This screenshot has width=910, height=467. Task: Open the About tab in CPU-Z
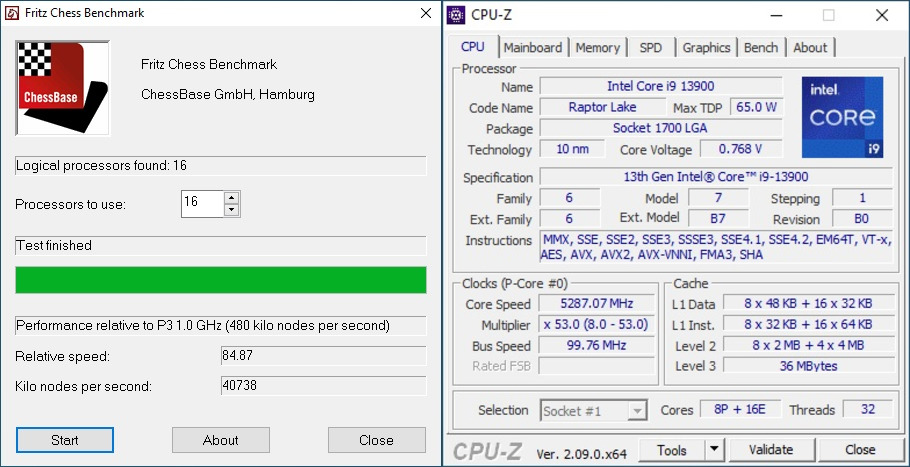810,48
